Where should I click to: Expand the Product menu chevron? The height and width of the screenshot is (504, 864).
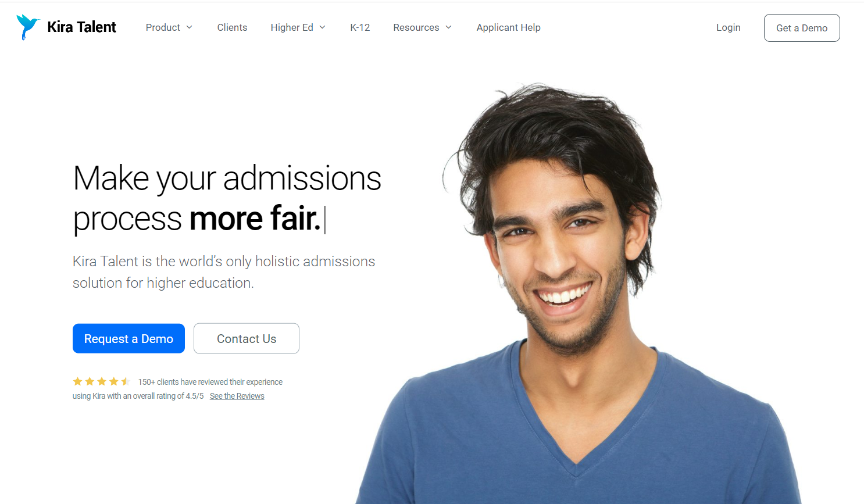(189, 27)
